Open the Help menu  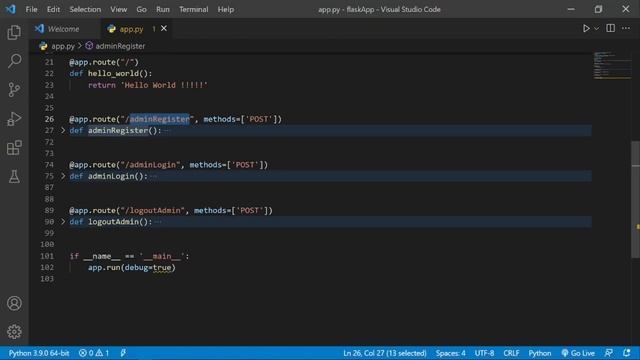click(225, 9)
